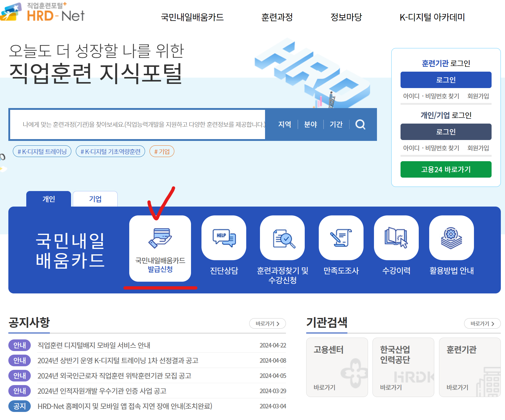Select #K-디지털 트레이닝 hashtag
This screenshot has height=420, width=505.
pyautogui.click(x=42, y=151)
